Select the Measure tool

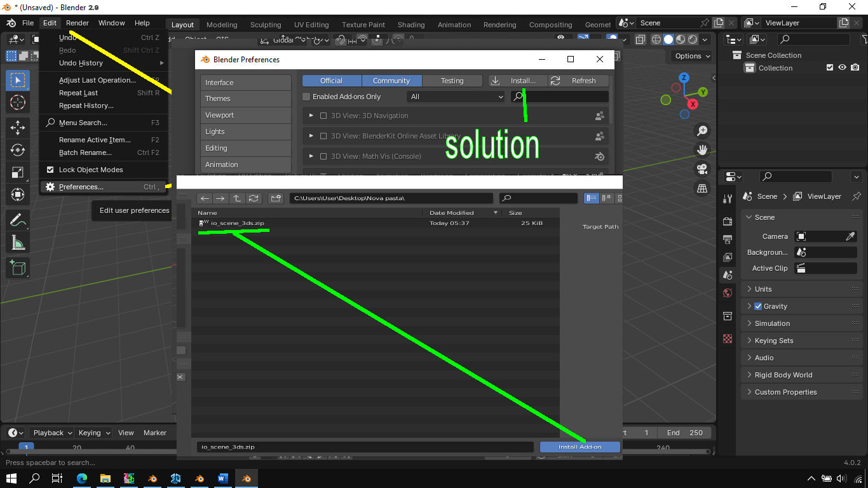click(18, 243)
